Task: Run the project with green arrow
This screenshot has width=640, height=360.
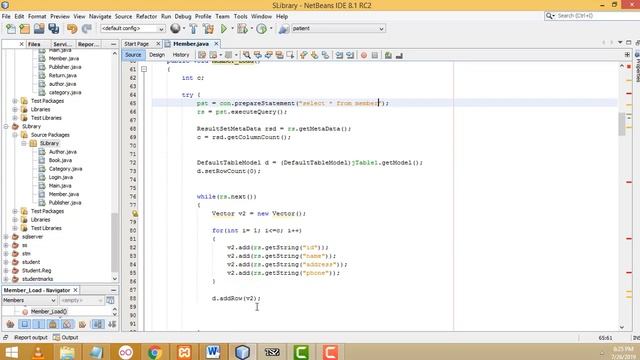Action: pyautogui.click(x=224, y=29)
